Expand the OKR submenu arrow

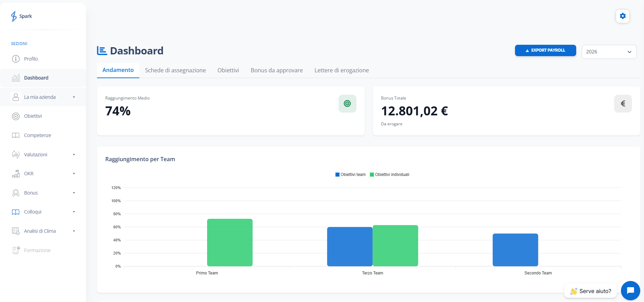click(x=74, y=174)
